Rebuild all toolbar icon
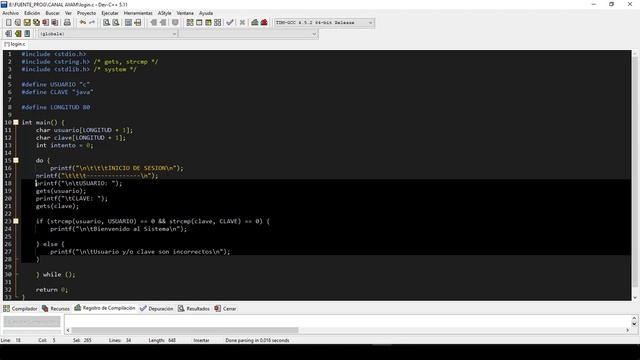The width and height of the screenshot is (640, 360). click(218, 22)
